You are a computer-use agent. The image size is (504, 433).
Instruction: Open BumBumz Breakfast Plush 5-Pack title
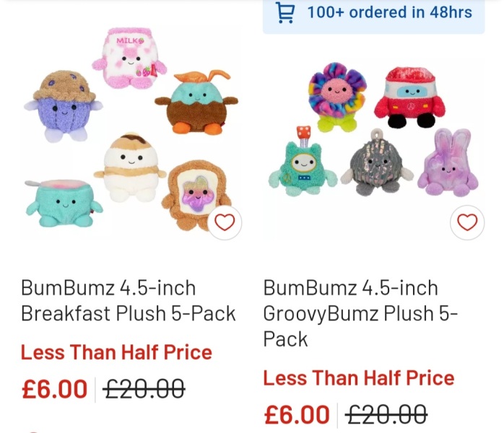[129, 300]
